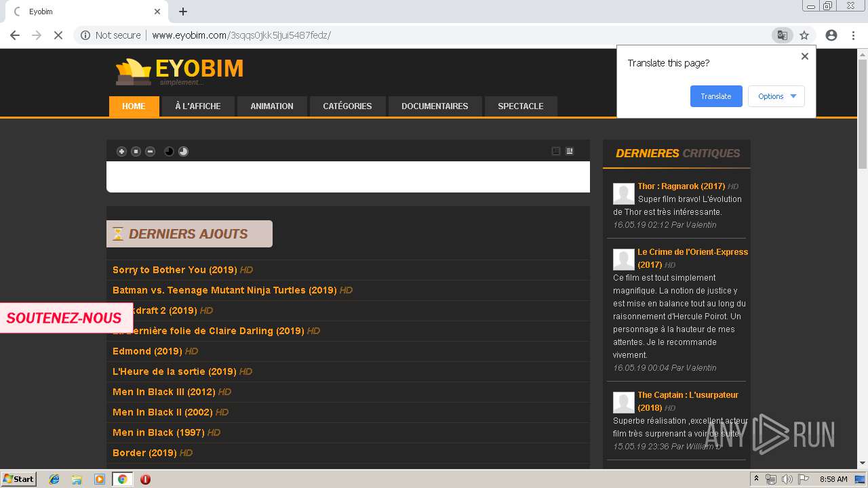Open Men in Black (1997)
This screenshot has width=868, height=488.
(158, 432)
